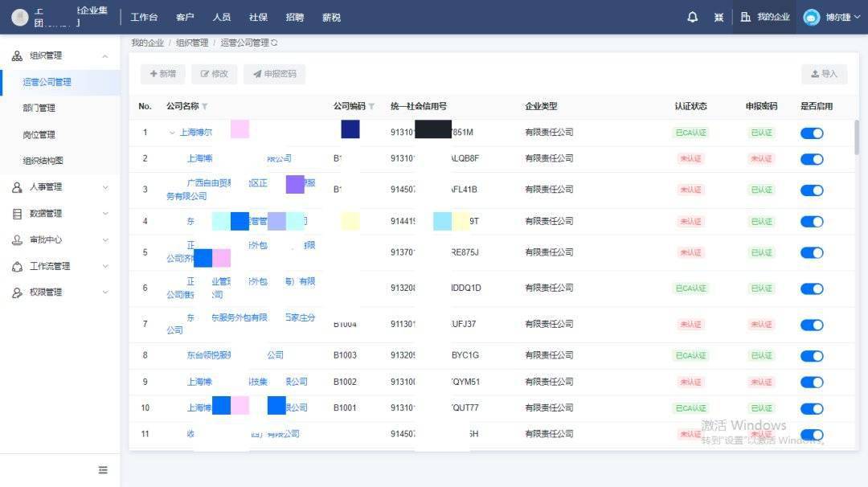This screenshot has width=868, height=487.
Task: Disable the switch in row 1
Action: (812, 133)
